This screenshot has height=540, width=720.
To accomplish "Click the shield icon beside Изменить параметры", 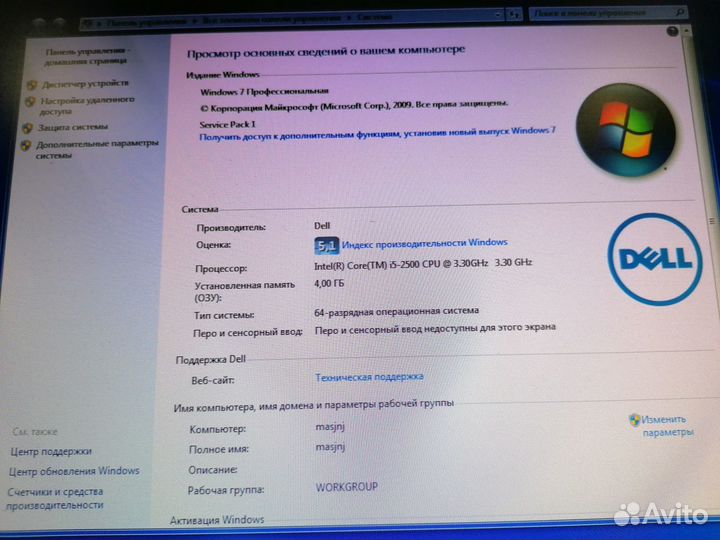I will pos(635,420).
